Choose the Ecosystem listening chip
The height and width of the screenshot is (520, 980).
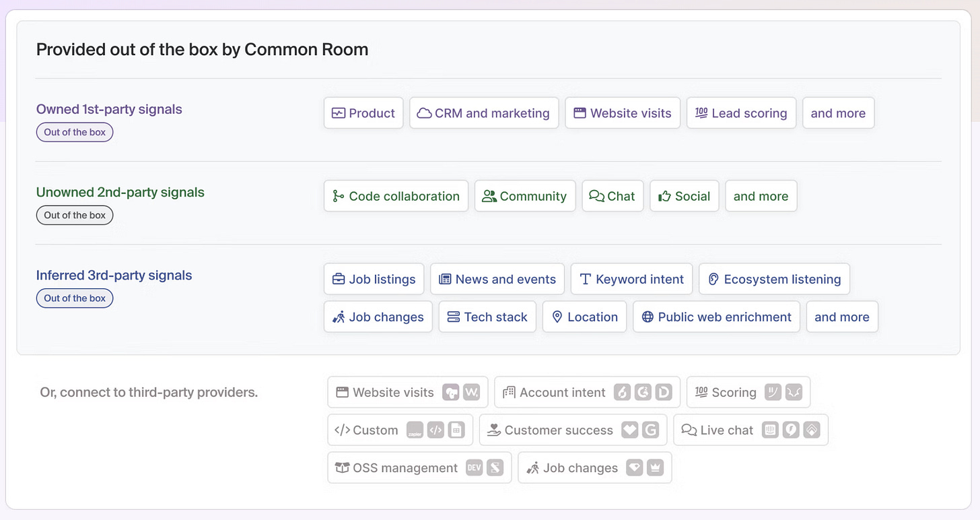[774, 279]
